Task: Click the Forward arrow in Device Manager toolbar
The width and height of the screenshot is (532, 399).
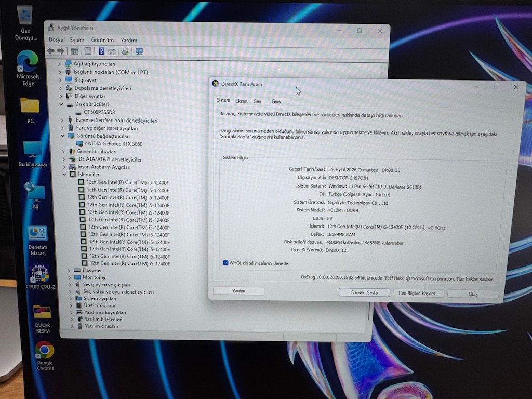Action: pyautogui.click(x=61, y=51)
